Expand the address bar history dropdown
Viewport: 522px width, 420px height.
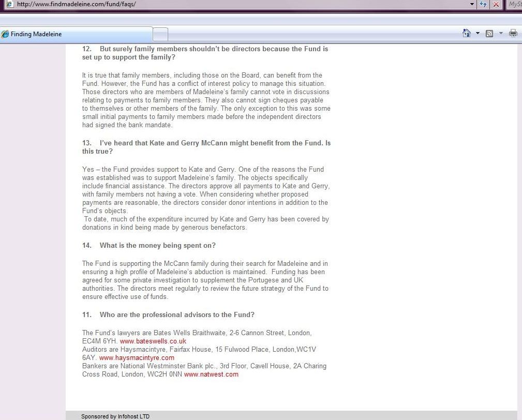click(x=472, y=4)
